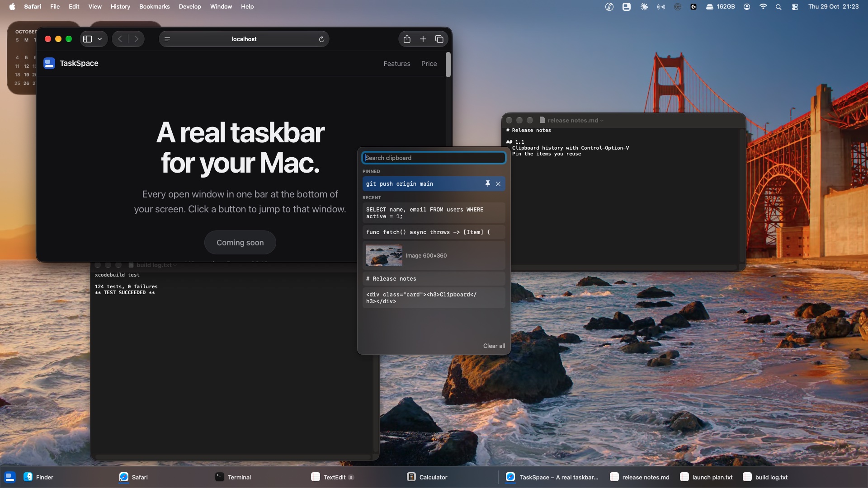868x488 pixels.
Task: Click the snowflake-like menu bar icon
Action: [x=644, y=7]
